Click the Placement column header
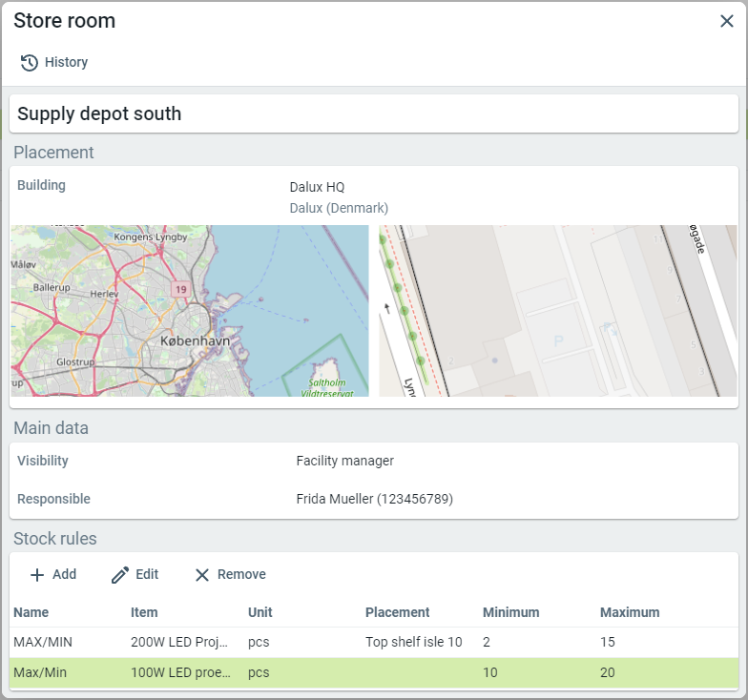This screenshot has width=748, height=700. [397, 612]
